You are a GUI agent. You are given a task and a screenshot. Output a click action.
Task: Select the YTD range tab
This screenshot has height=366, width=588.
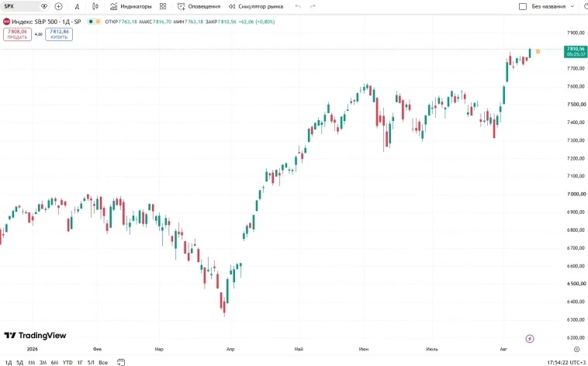point(67,363)
